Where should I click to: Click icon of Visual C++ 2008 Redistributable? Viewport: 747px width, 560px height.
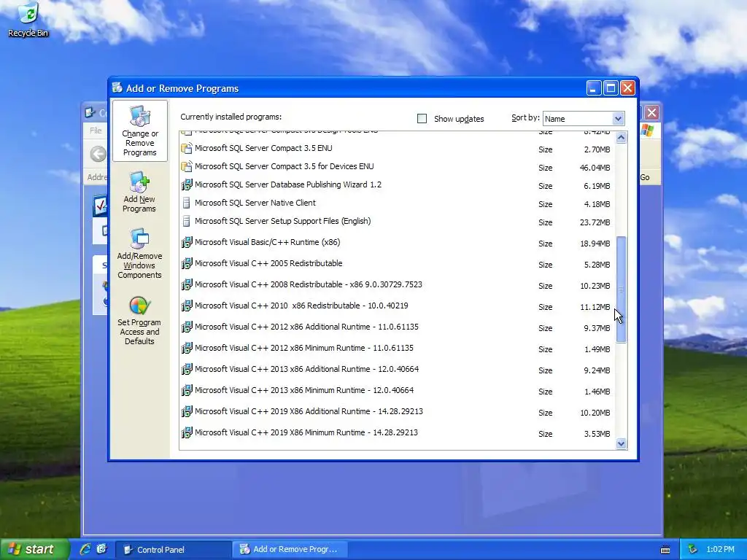186,285
